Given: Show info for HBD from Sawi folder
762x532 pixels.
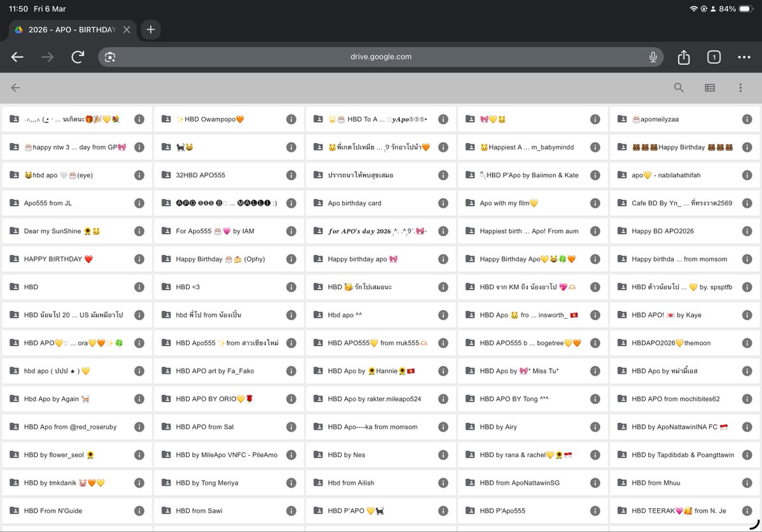Looking at the screenshot, I should point(291,510).
